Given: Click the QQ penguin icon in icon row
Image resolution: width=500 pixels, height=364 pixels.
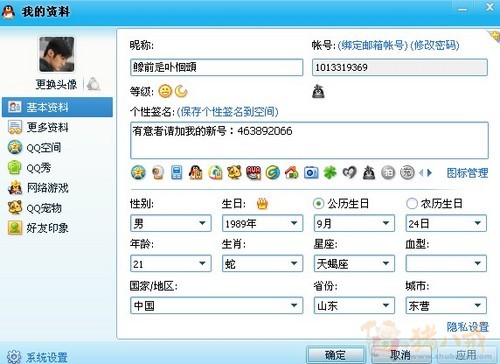Looking at the screenshot, I should [196, 173].
